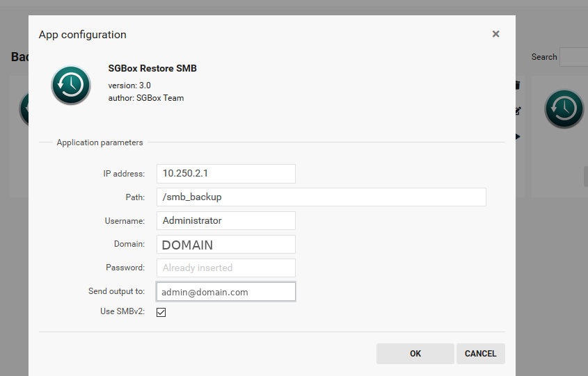Click the 'SGBox Restore SMB' title
The height and width of the screenshot is (376, 588).
pyautogui.click(x=152, y=68)
